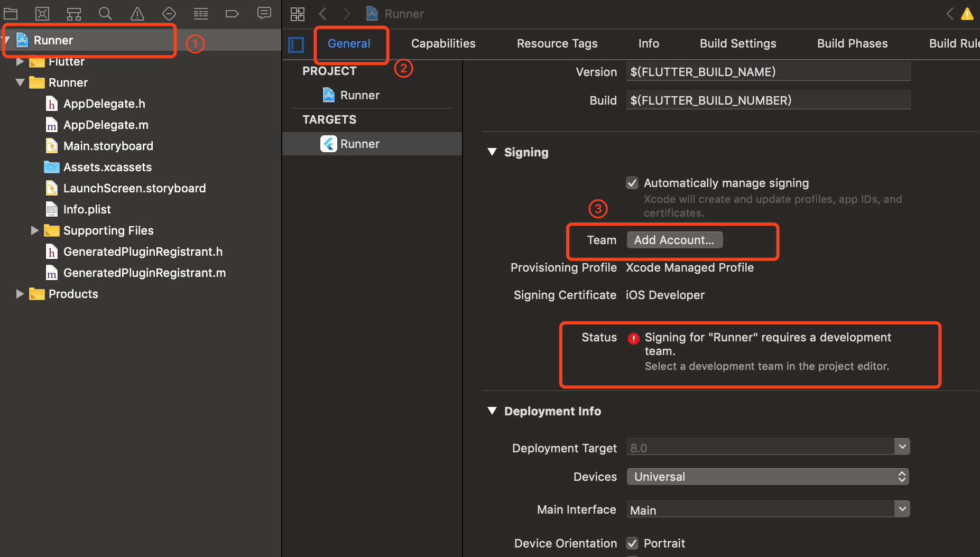Click the Version input field
Viewport: 980px width, 557px height.
(x=768, y=72)
